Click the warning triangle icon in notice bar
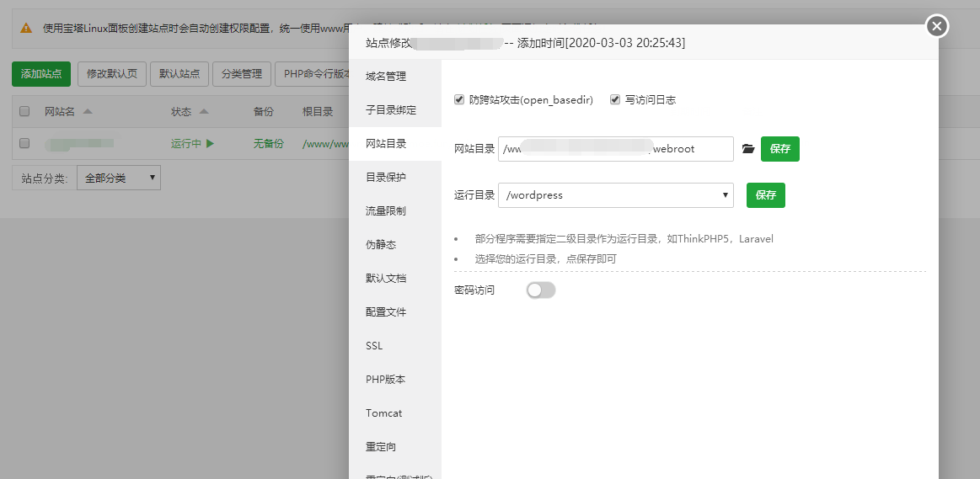Image resolution: width=980 pixels, height=479 pixels. pos(26,28)
